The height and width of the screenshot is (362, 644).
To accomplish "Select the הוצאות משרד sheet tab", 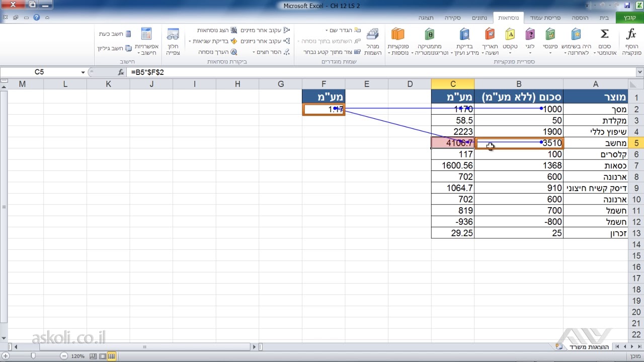I will pyautogui.click(x=589, y=347).
